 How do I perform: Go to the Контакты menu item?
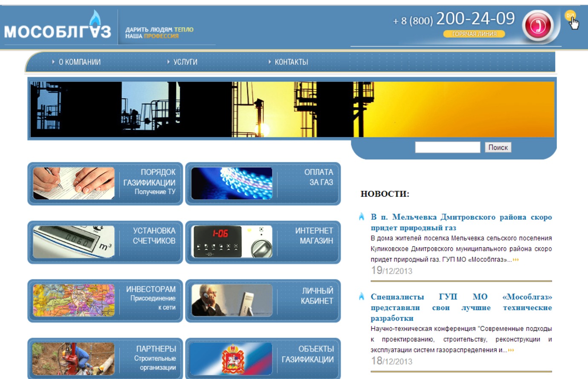291,62
